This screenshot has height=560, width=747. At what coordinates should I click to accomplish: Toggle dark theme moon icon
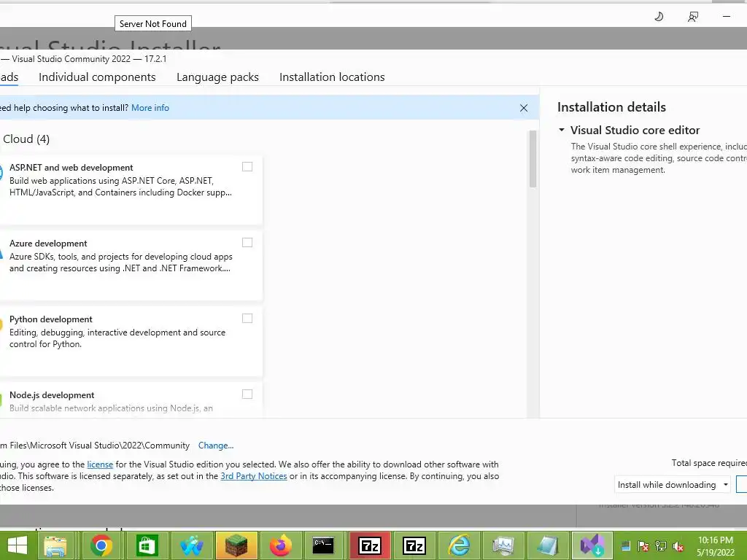pos(659,17)
